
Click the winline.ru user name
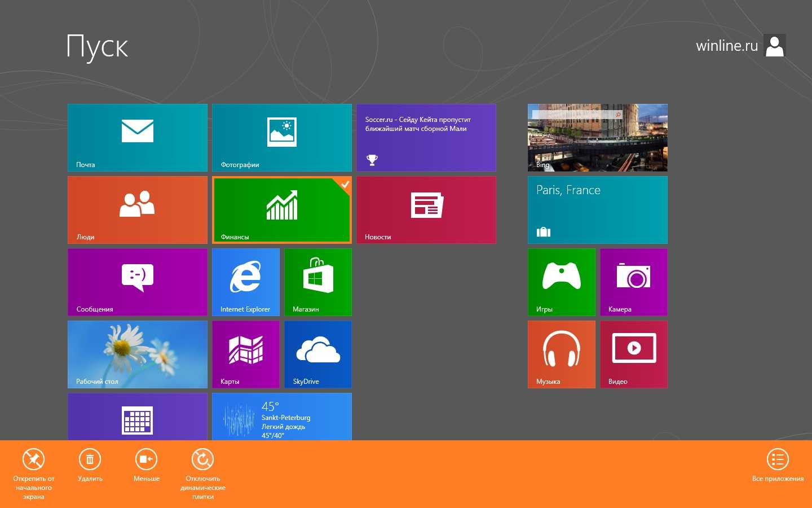(x=727, y=46)
